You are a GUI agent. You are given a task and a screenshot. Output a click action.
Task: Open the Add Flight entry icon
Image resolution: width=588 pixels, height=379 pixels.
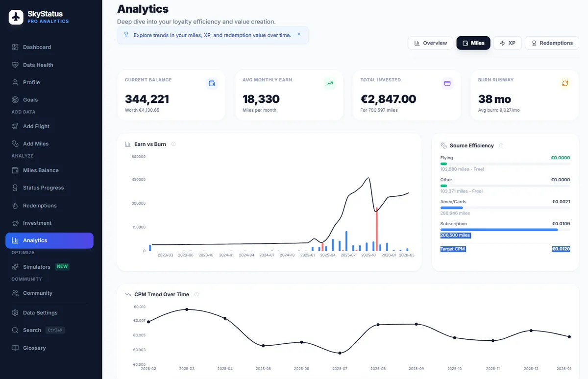coord(15,126)
